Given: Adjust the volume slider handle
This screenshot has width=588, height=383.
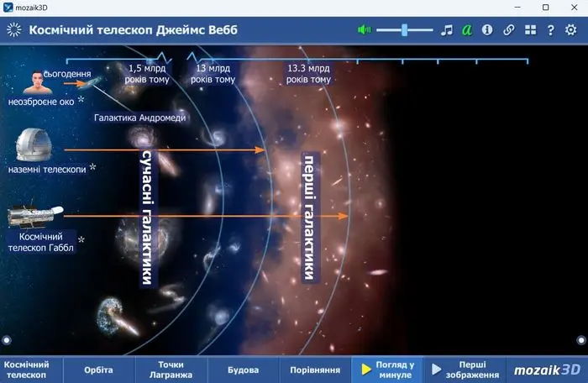Looking at the screenshot, I should (404, 29).
